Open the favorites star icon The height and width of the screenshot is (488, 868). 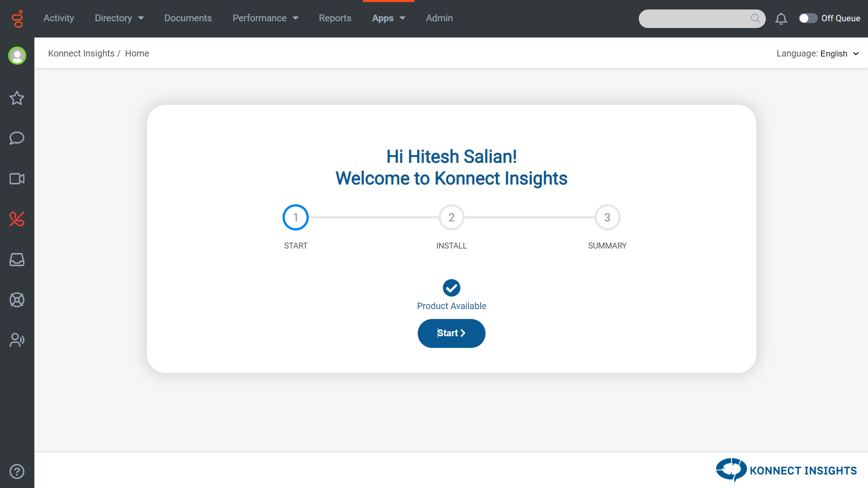pos(17,98)
